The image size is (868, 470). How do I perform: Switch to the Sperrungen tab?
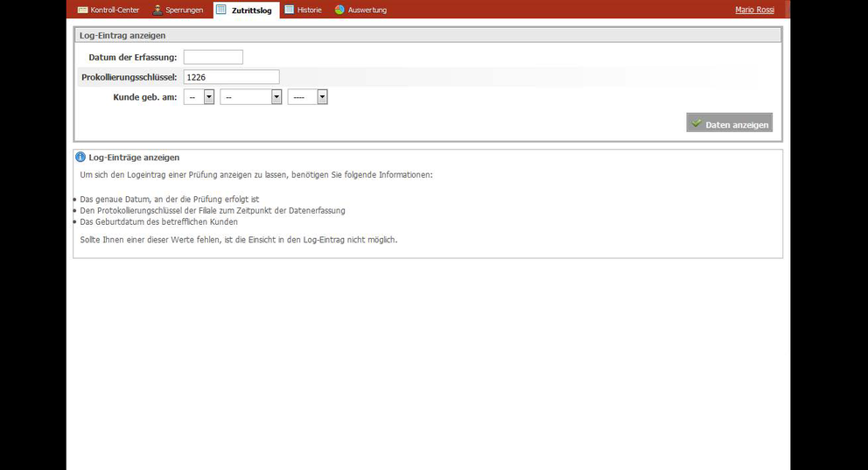tap(178, 10)
